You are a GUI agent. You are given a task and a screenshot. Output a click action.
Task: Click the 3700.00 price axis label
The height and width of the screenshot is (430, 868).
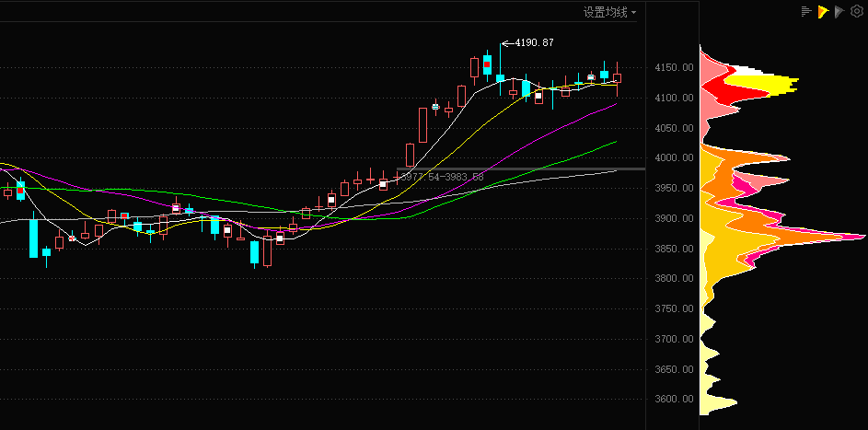674,339
